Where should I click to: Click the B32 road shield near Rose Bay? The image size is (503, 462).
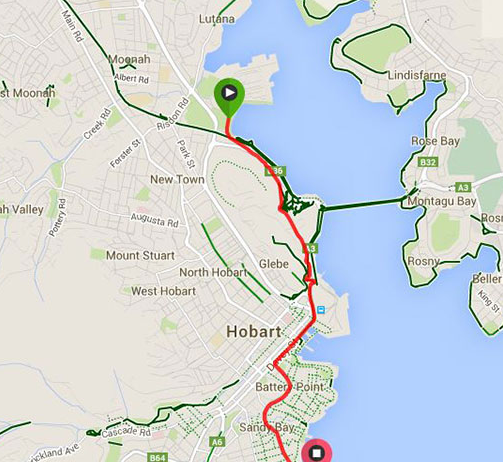click(x=428, y=162)
